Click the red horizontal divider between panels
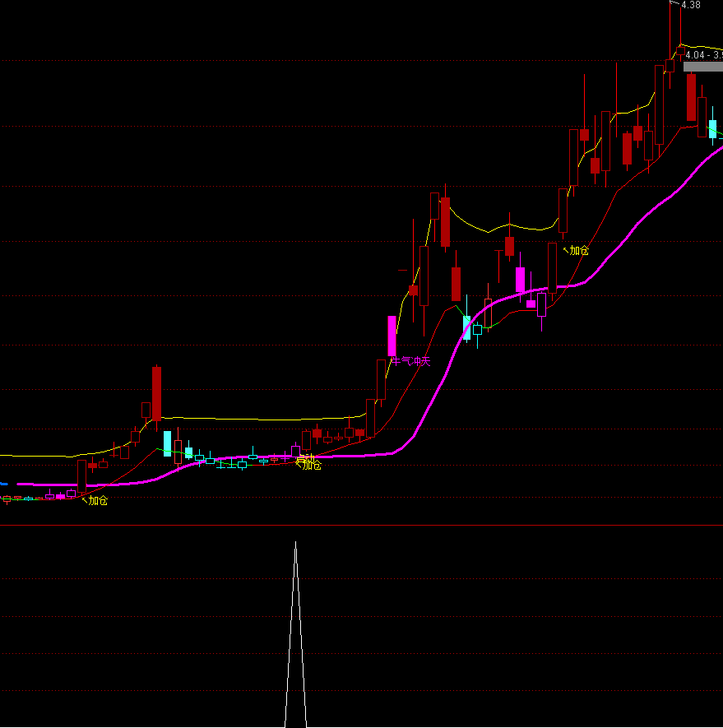 point(361,525)
